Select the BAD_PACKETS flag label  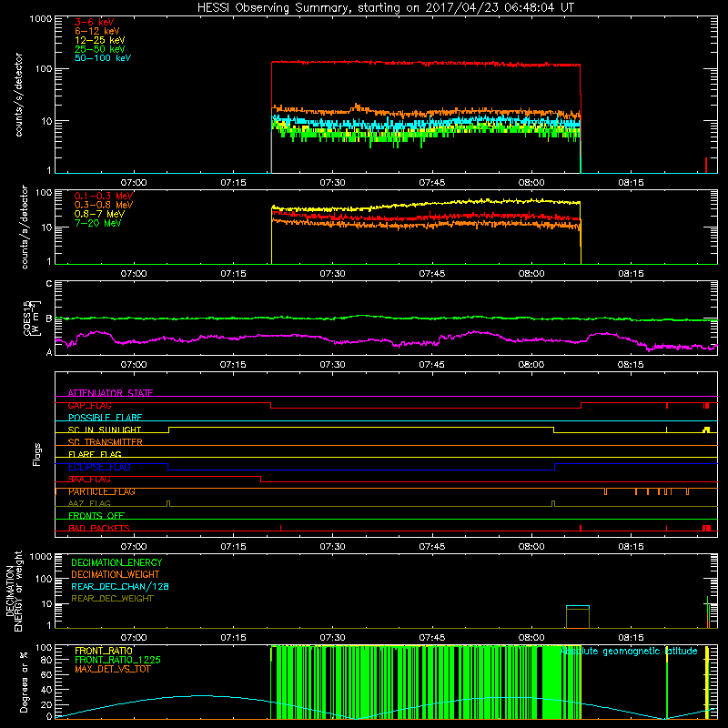[99, 528]
